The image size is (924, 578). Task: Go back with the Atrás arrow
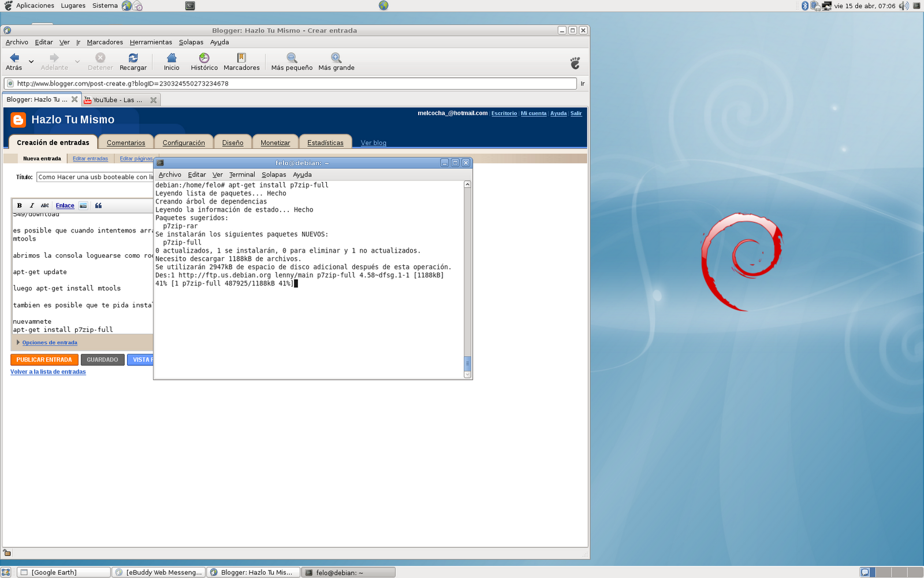coord(14,61)
